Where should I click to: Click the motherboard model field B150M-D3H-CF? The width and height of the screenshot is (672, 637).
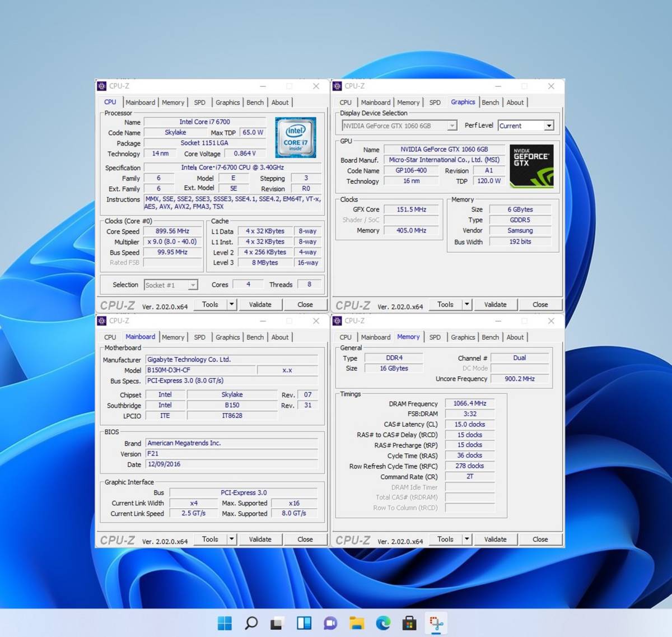click(200, 370)
